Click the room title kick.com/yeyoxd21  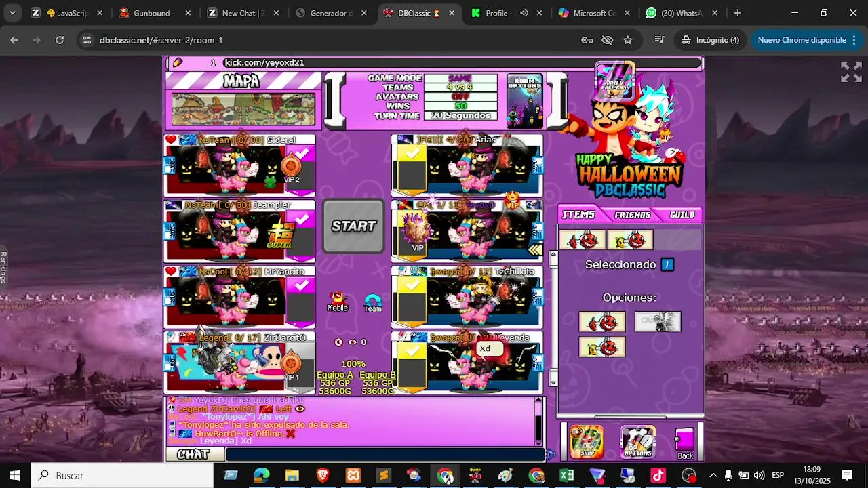(264, 62)
